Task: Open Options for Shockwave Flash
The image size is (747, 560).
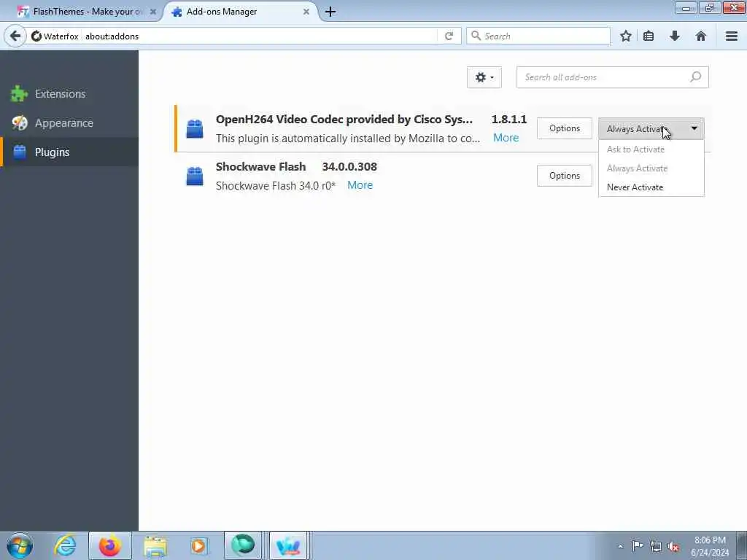Action: (565, 176)
